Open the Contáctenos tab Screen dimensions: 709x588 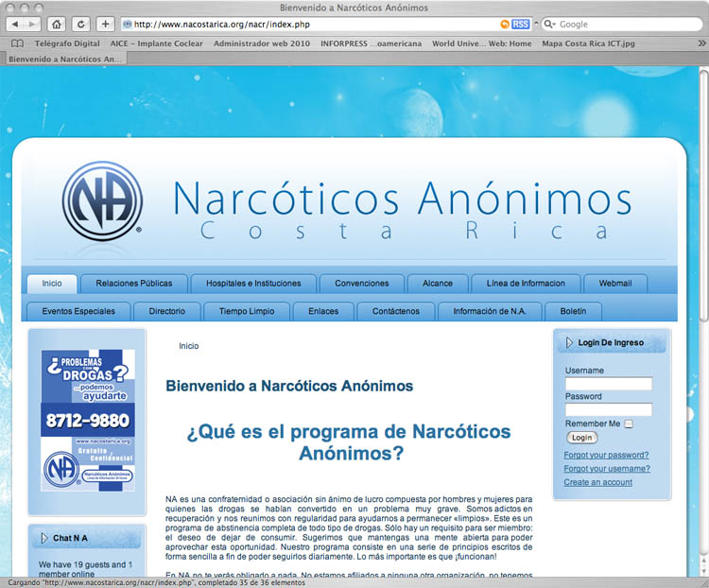coord(396,311)
